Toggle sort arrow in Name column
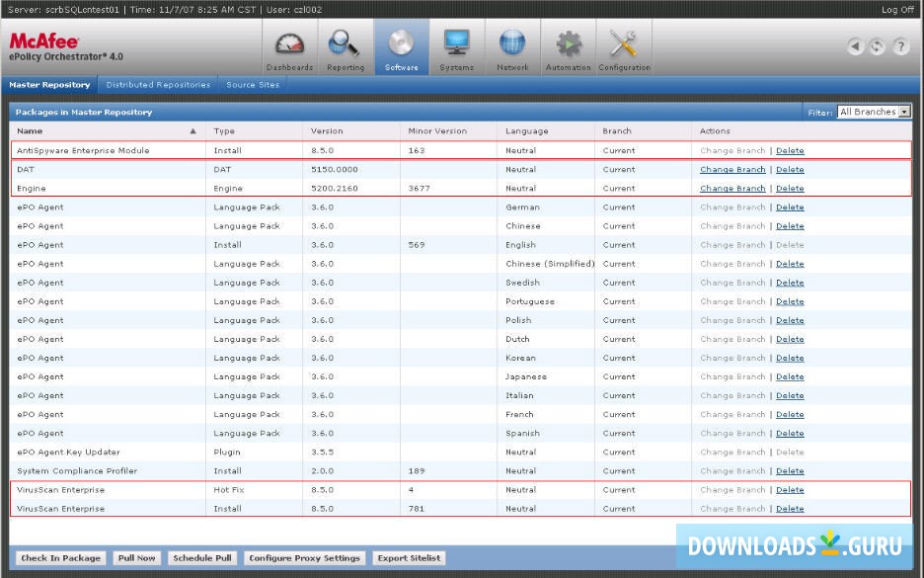 point(192,131)
